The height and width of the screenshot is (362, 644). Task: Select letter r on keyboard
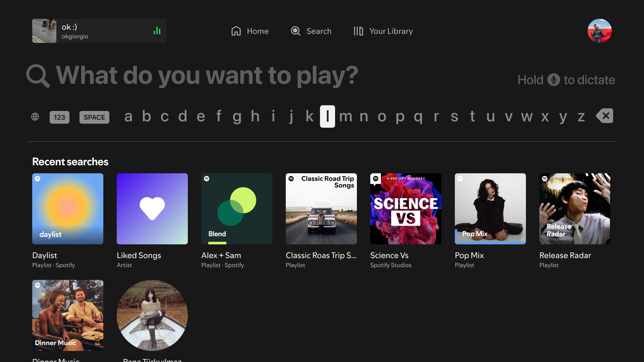pyautogui.click(x=436, y=117)
